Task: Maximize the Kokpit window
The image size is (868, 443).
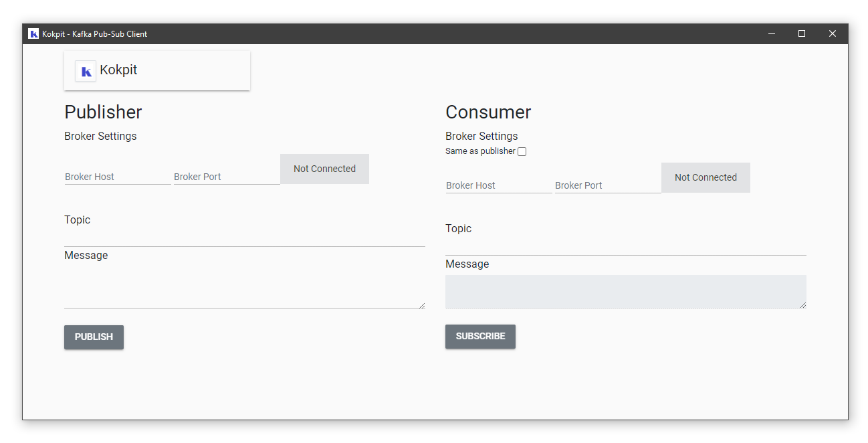Action: click(x=802, y=34)
